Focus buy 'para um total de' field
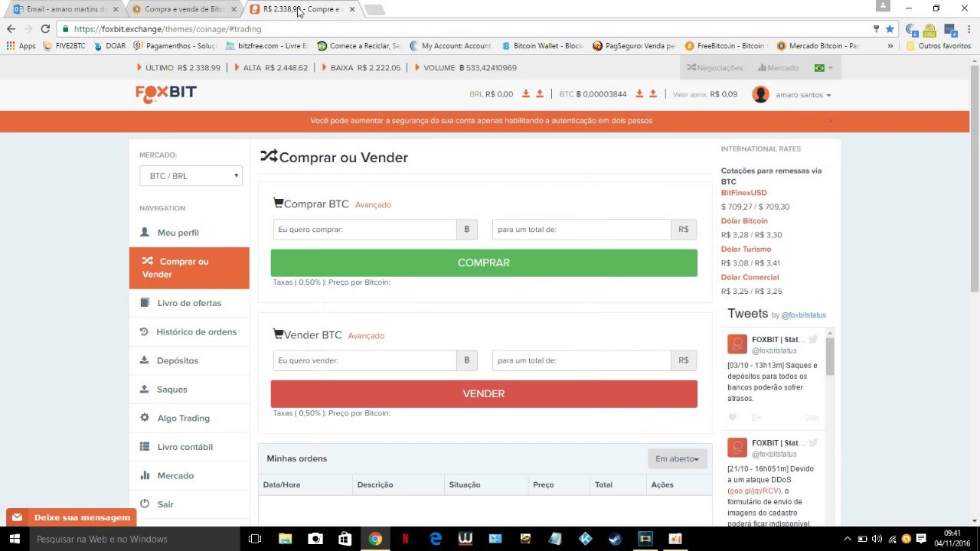This screenshot has height=551, width=980. [x=581, y=230]
